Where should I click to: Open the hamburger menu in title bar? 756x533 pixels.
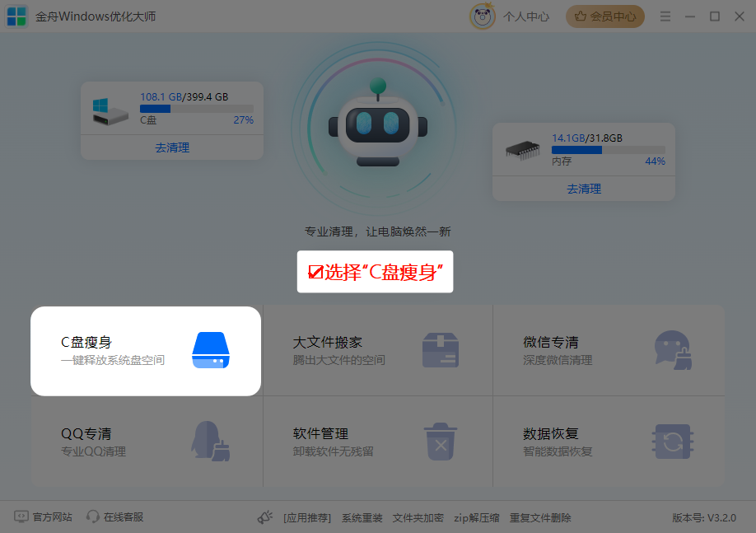[x=665, y=16]
